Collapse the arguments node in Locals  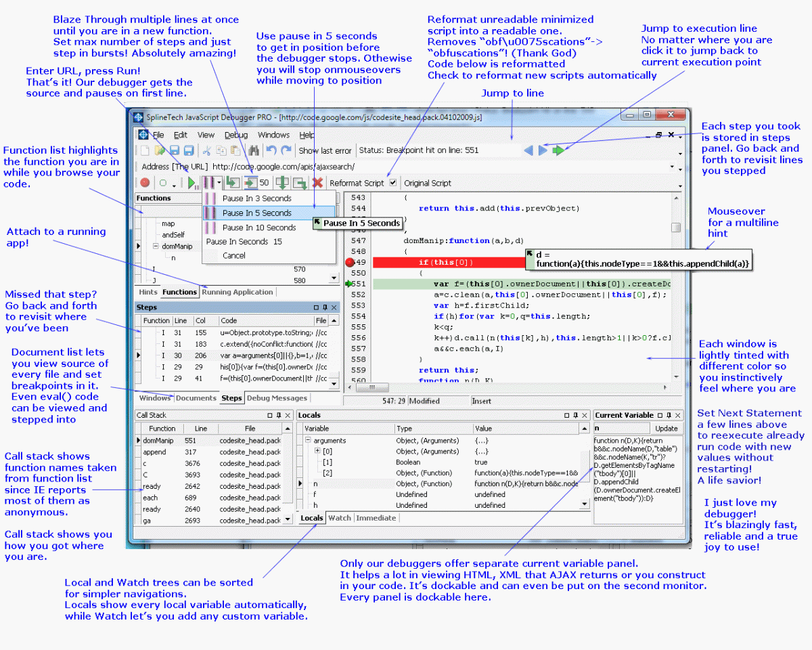[308, 440]
